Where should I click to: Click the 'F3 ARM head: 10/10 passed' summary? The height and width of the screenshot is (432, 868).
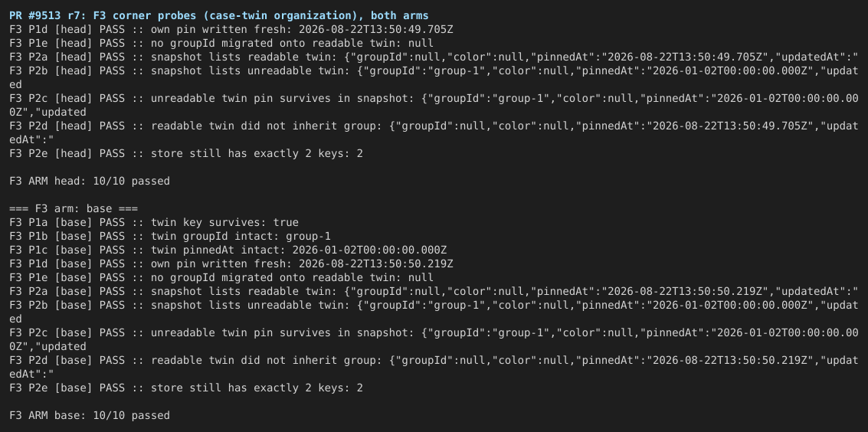click(x=90, y=181)
